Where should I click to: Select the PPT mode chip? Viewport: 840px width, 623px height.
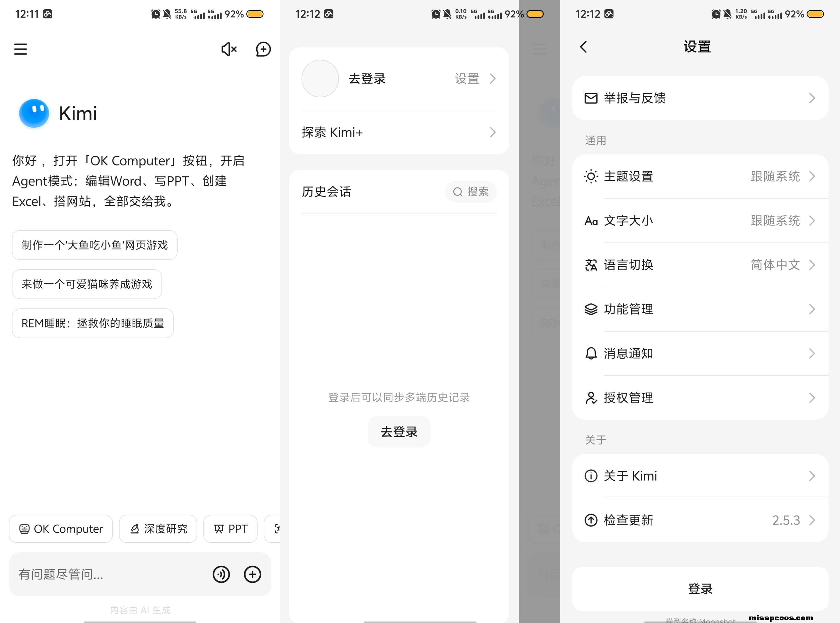coord(230,529)
